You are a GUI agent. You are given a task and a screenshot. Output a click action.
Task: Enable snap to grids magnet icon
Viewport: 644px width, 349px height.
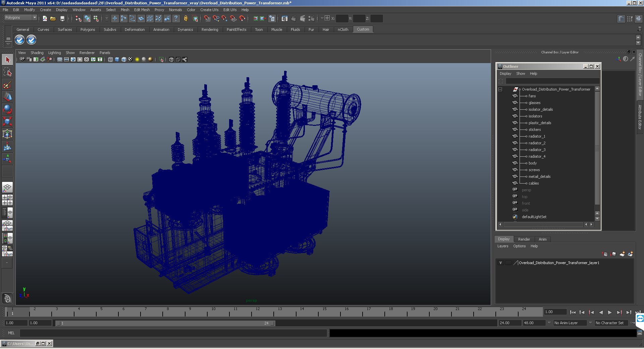coord(207,19)
